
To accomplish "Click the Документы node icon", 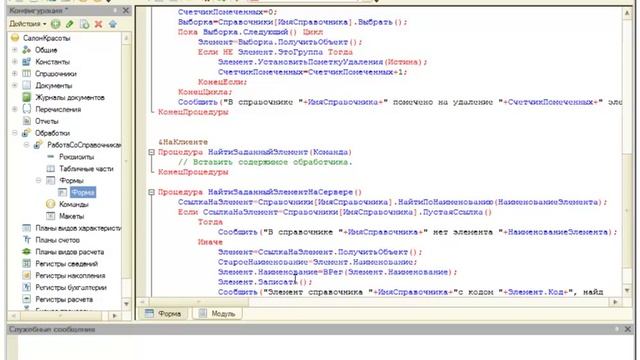I will 27,85.
